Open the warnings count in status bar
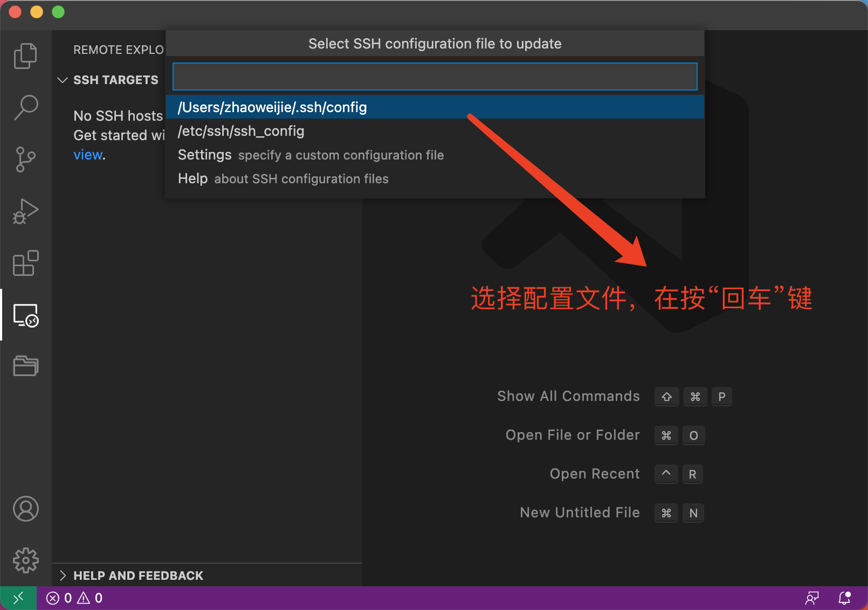 tap(90, 598)
